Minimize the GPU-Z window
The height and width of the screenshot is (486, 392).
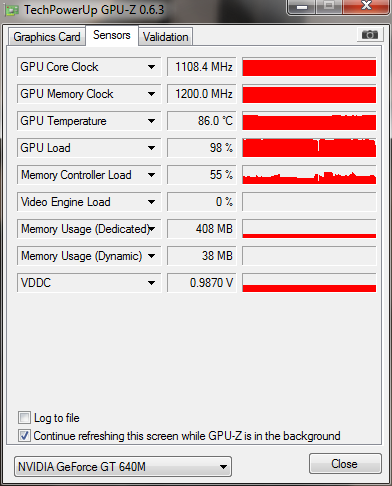(x=301, y=7)
